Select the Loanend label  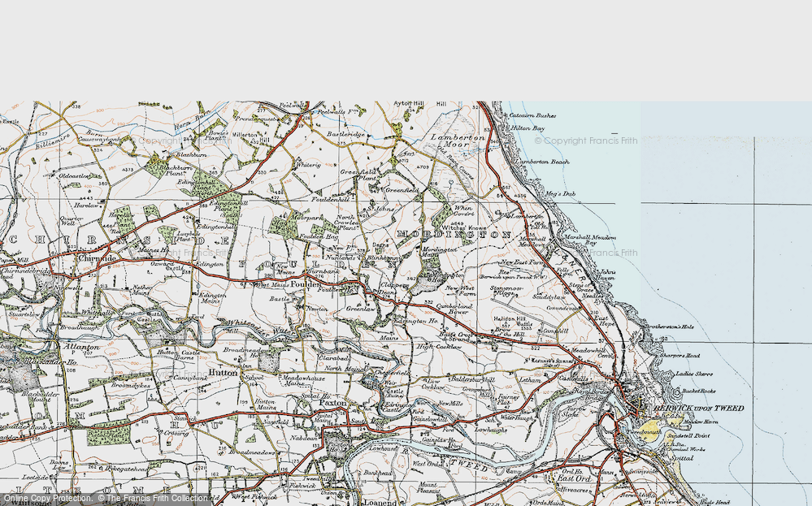pyautogui.click(x=380, y=502)
